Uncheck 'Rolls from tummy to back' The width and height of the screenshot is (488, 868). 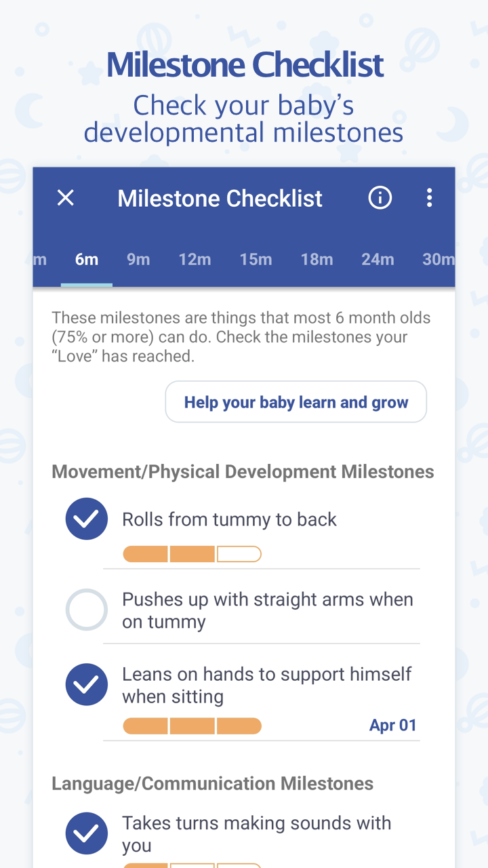86,519
